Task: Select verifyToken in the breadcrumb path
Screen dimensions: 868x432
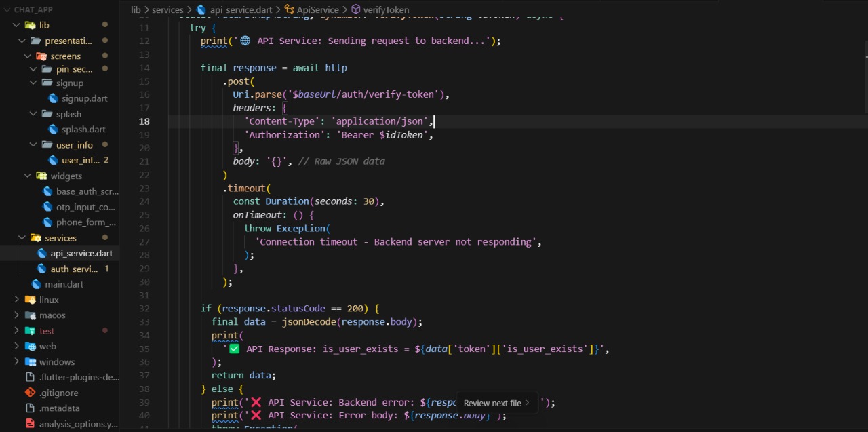Action: (386, 9)
